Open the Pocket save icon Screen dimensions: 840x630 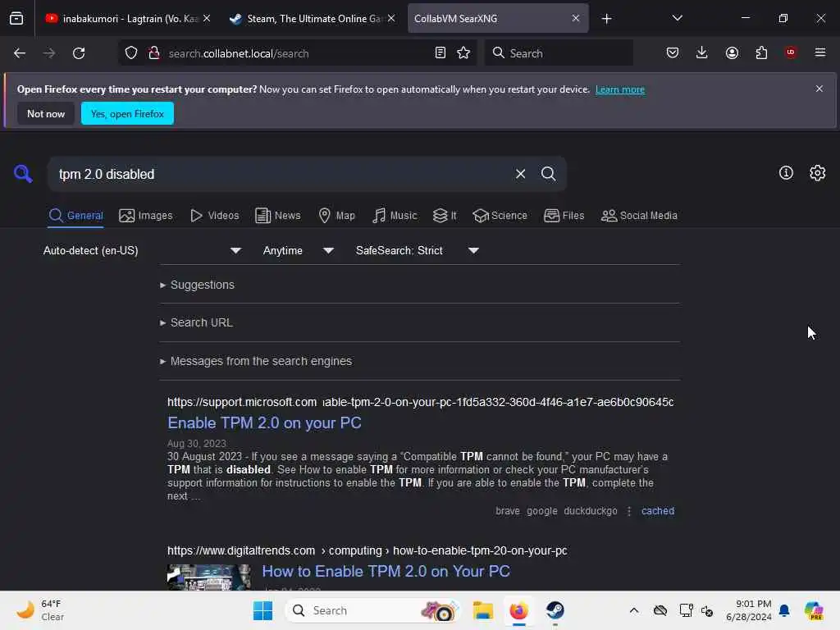click(673, 52)
